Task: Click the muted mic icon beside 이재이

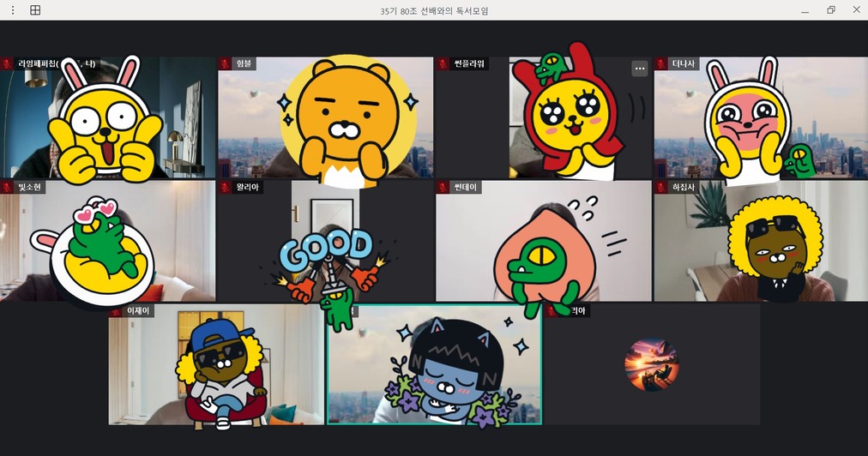Action: coord(116,310)
